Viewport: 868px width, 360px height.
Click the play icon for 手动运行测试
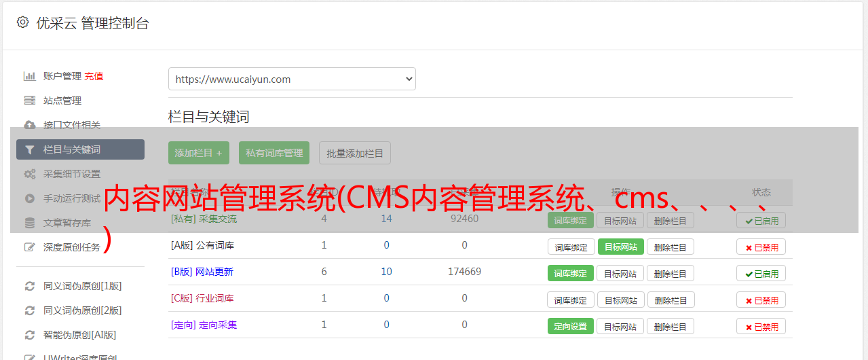[29, 198]
